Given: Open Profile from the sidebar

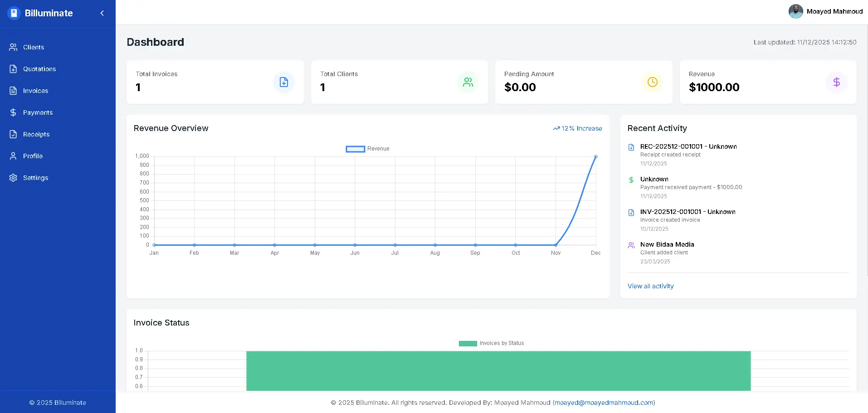Looking at the screenshot, I should click(33, 156).
